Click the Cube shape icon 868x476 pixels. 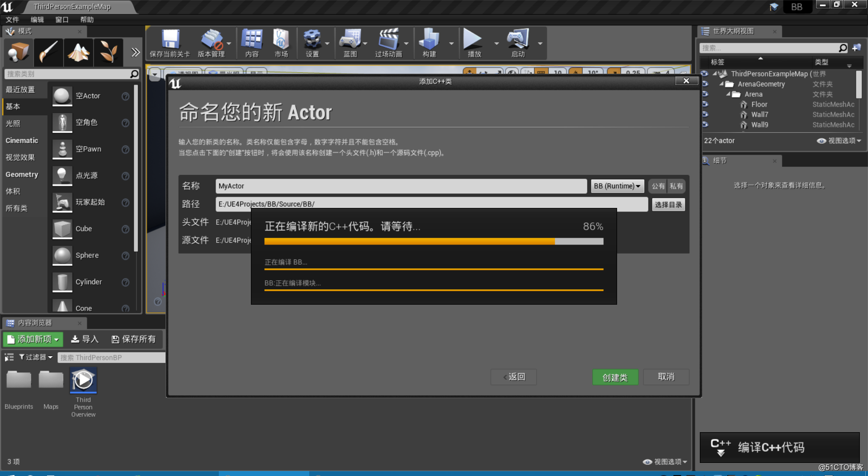pyautogui.click(x=62, y=229)
